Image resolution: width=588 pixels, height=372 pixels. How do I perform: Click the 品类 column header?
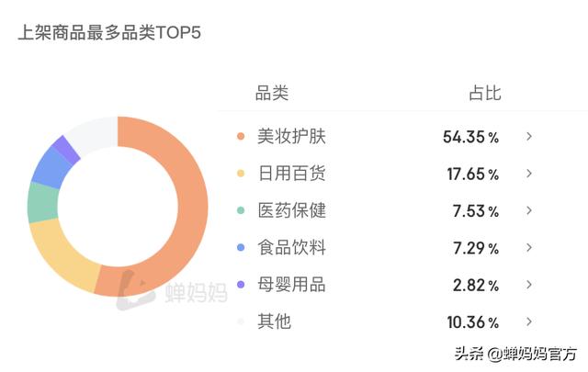click(x=272, y=93)
